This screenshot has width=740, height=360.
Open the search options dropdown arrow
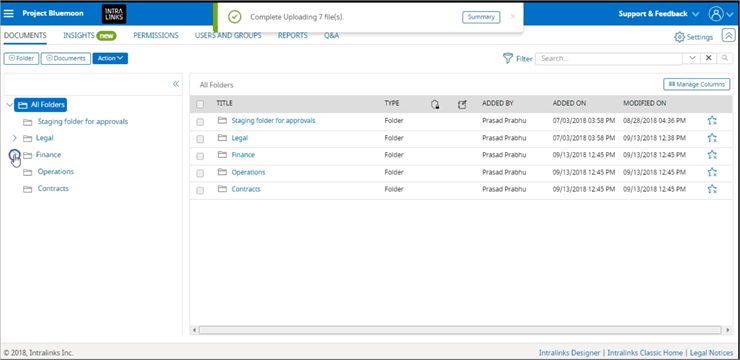692,59
